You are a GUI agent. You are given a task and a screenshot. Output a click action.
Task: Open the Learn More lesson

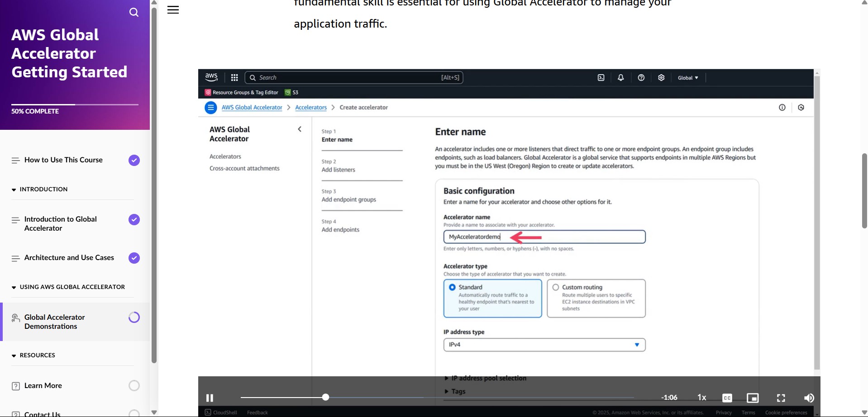click(43, 386)
